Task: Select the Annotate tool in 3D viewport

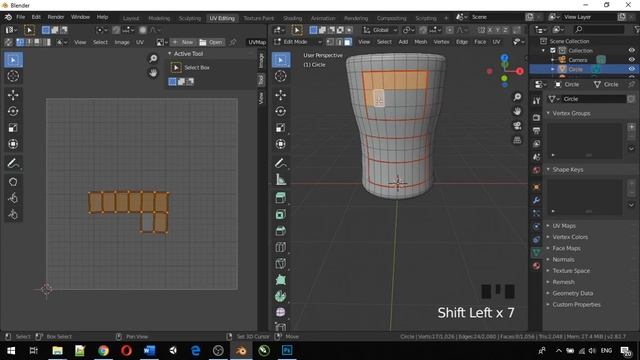Action: click(x=281, y=163)
